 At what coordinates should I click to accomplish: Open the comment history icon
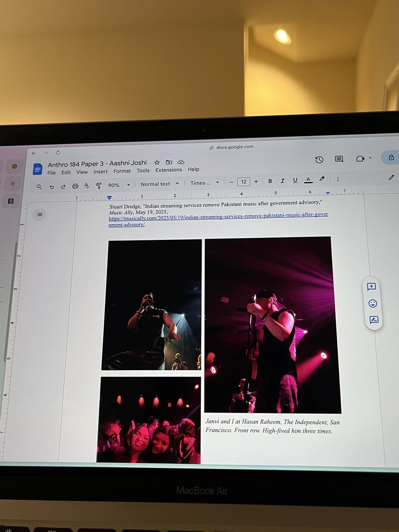[x=339, y=159]
